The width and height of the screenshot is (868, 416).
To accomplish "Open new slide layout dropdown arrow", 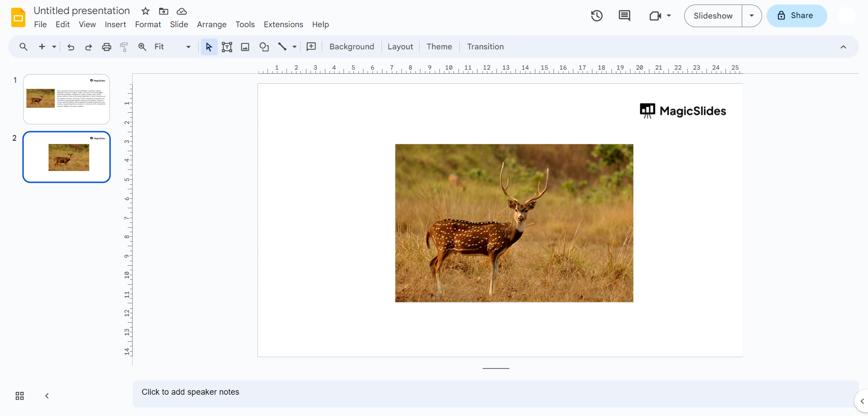I will point(54,47).
